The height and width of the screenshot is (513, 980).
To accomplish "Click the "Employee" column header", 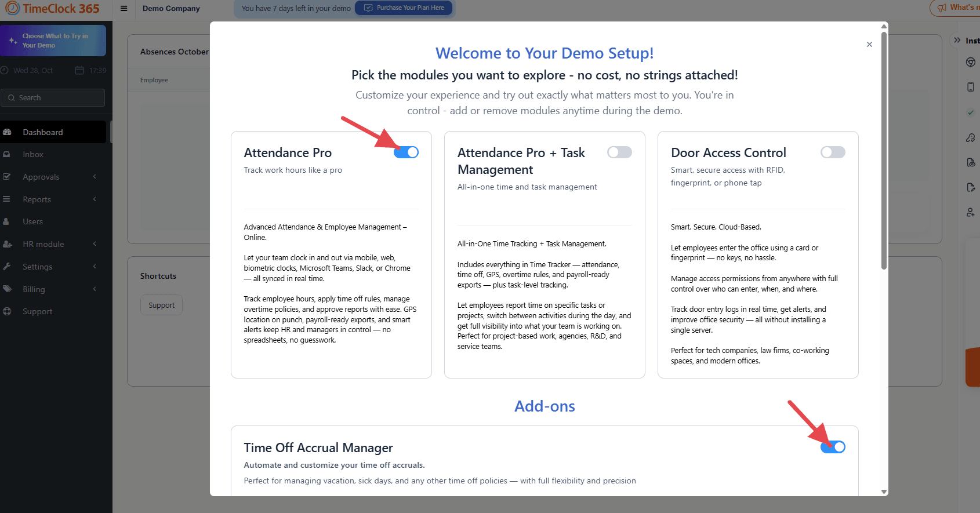I will (154, 80).
